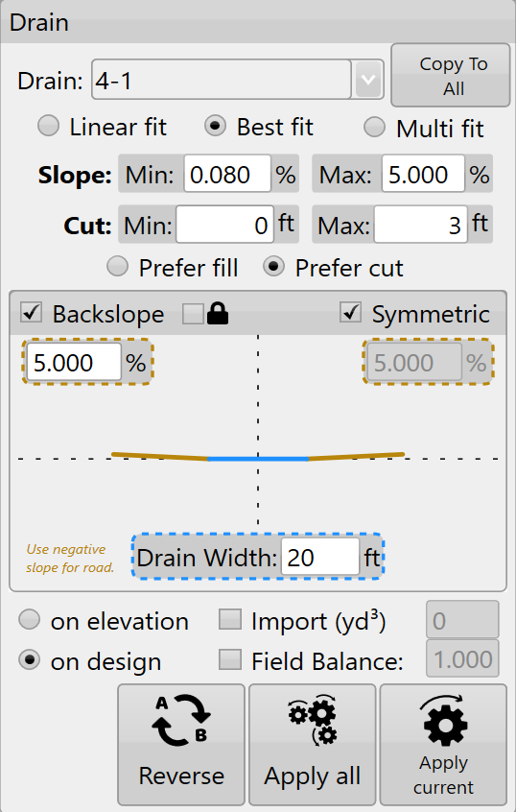Click the Apply current gear icon
The height and width of the screenshot is (812, 516).
(x=443, y=721)
